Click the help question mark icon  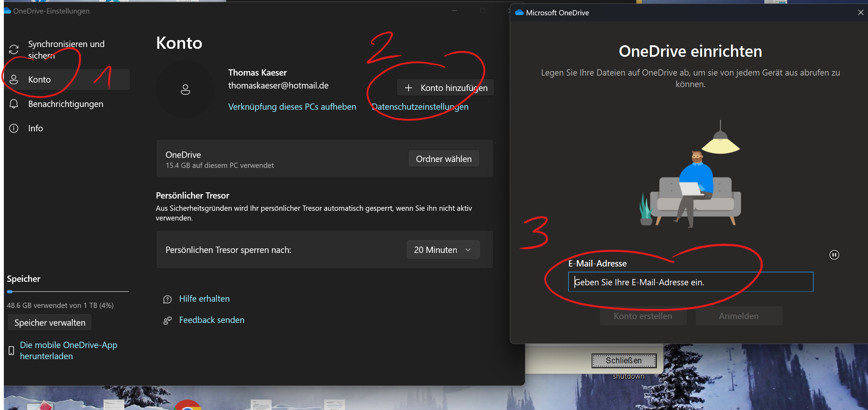(x=167, y=299)
